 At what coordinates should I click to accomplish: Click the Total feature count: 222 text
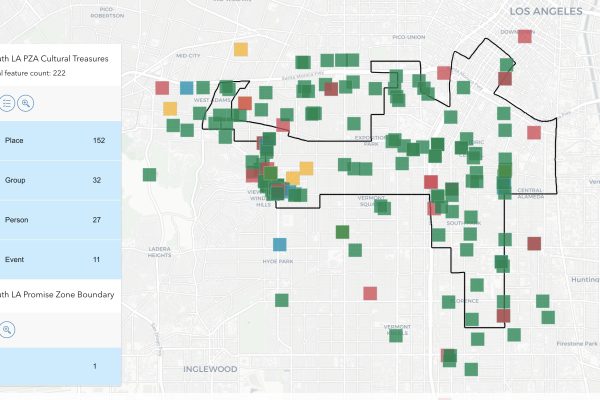point(33,73)
